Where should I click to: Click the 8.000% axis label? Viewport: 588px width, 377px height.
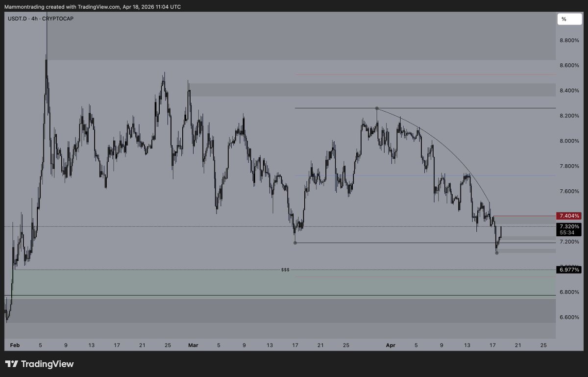coord(569,141)
